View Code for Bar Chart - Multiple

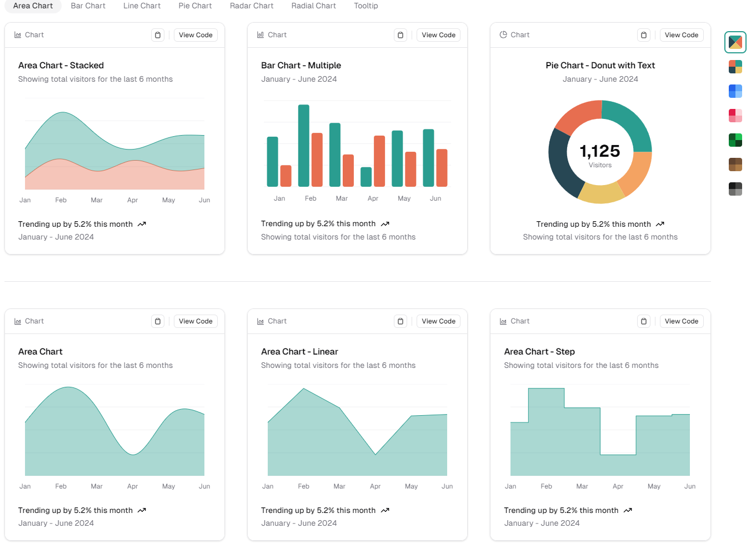[438, 35]
